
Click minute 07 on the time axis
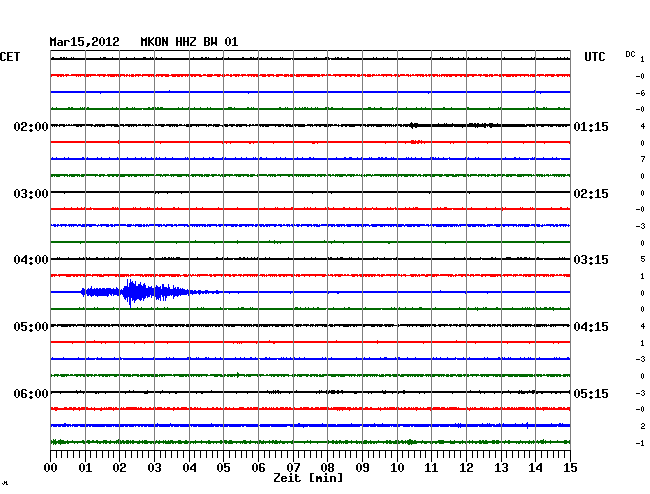[x=293, y=468]
